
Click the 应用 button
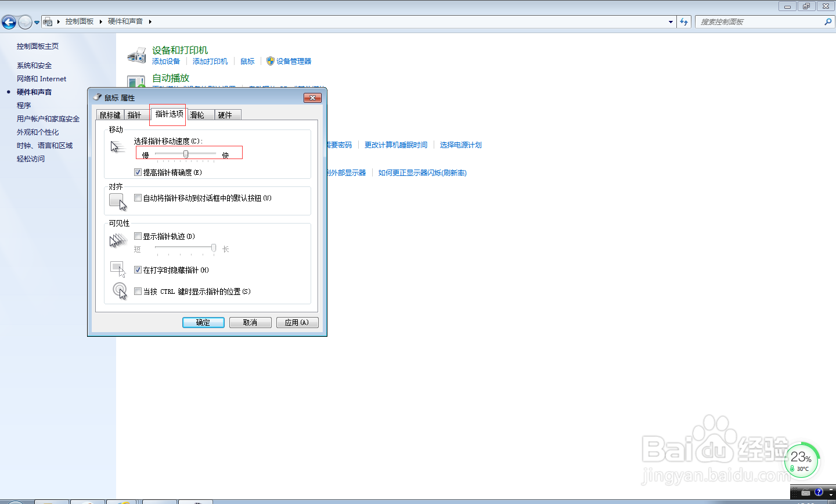(297, 322)
